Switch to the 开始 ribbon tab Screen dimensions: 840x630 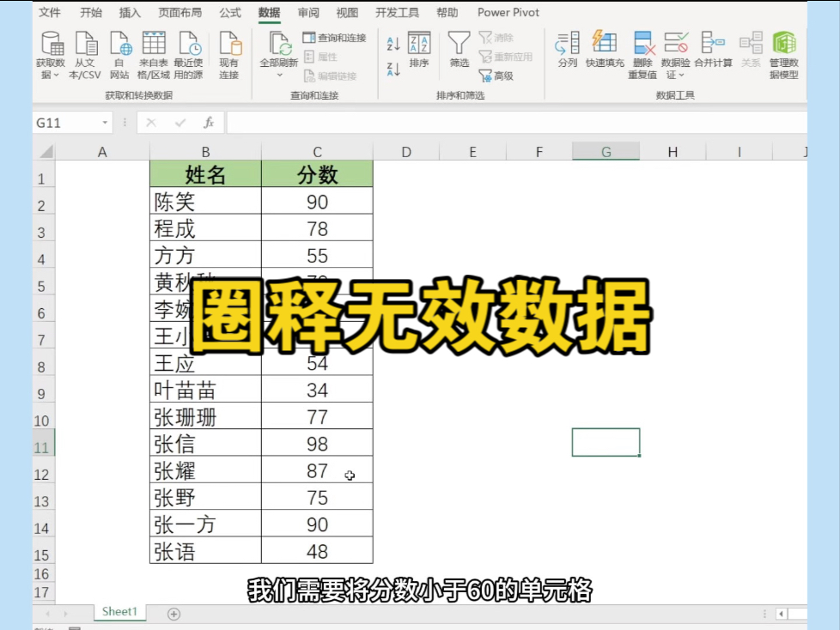(x=90, y=12)
